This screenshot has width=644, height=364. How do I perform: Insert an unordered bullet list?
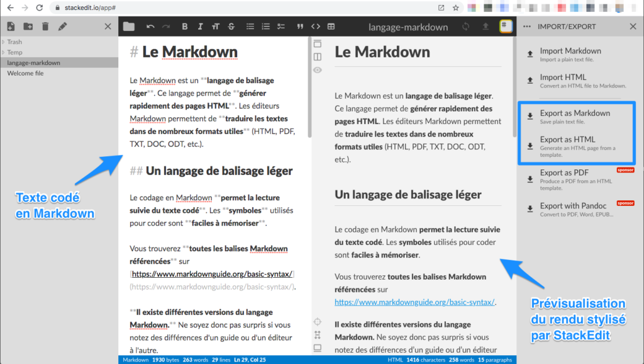point(250,26)
